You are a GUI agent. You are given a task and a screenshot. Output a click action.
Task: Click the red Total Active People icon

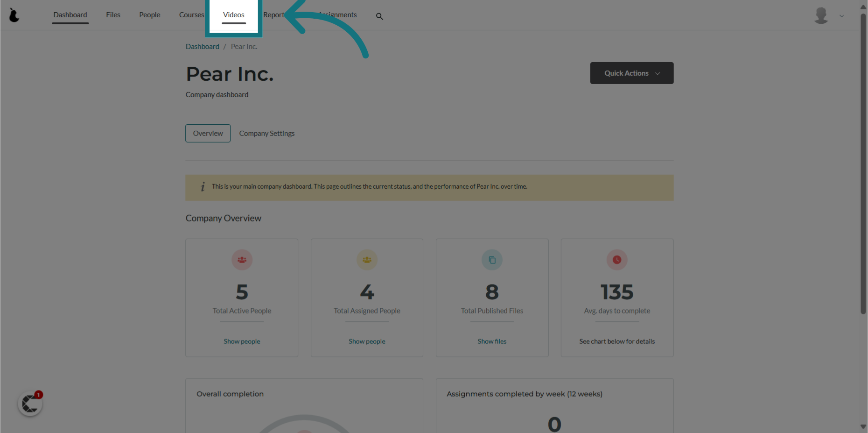coord(242,260)
